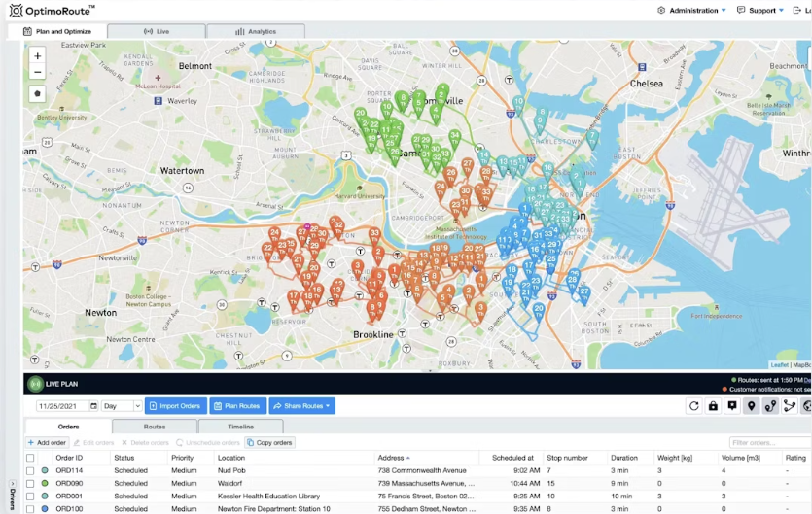Image resolution: width=812 pixels, height=514 pixels.
Task: Click the Import Orders button
Action: [x=176, y=406]
